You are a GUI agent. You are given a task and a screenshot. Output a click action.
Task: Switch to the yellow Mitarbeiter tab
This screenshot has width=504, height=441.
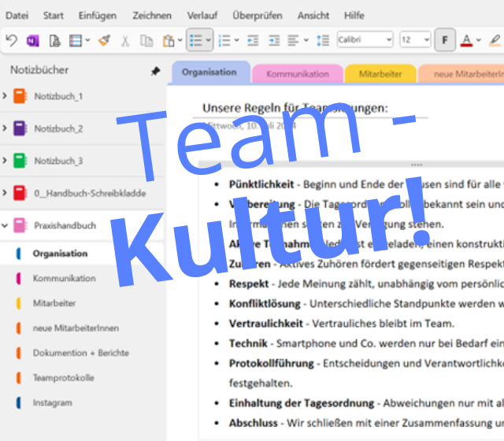[380, 74]
